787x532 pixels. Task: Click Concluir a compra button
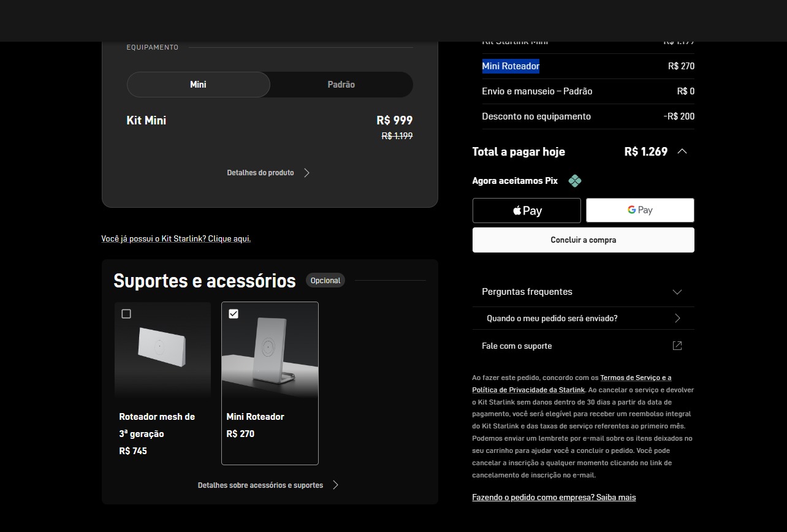pyautogui.click(x=583, y=240)
